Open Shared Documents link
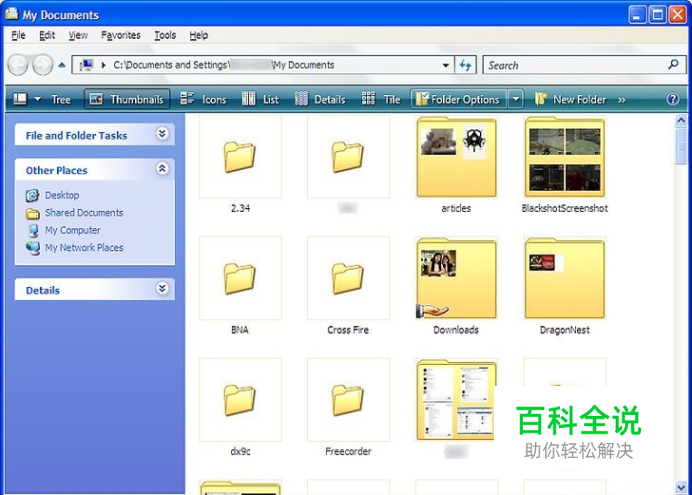Screen dimensions: 692x495 pos(84,213)
